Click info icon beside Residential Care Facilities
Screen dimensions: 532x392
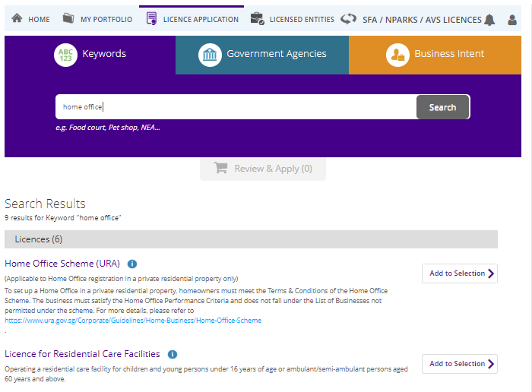[x=172, y=355]
